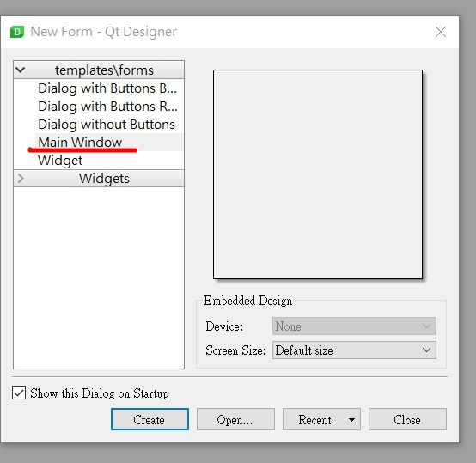Select Dialog with Buttons R... template
The image size is (476, 463).
tap(107, 107)
